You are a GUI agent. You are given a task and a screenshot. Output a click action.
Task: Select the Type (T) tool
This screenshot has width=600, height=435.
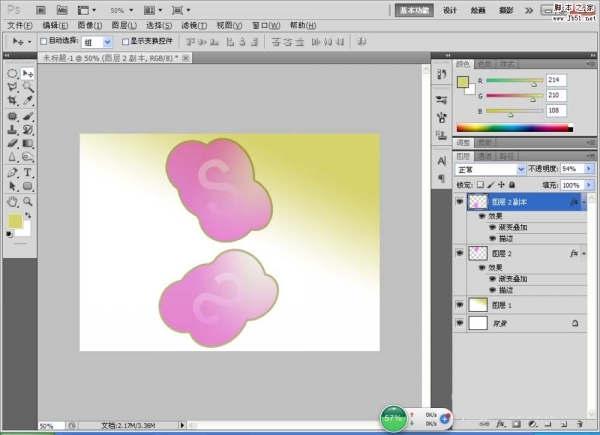click(x=28, y=172)
